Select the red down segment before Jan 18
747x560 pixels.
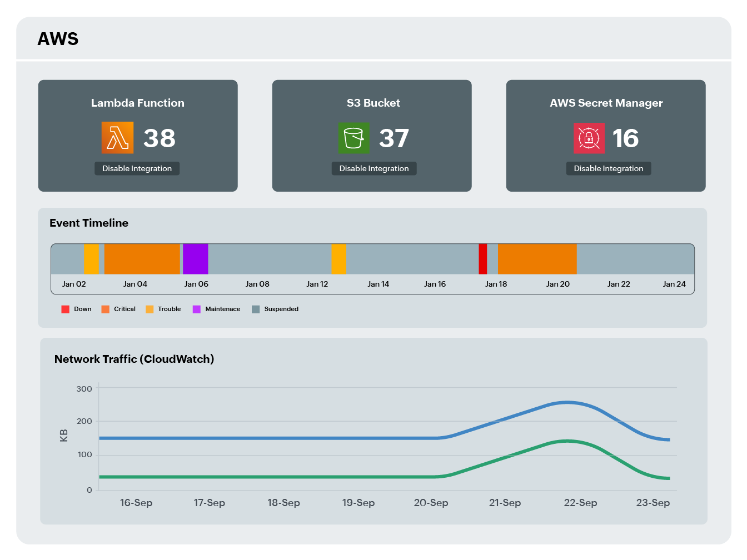tap(483, 259)
